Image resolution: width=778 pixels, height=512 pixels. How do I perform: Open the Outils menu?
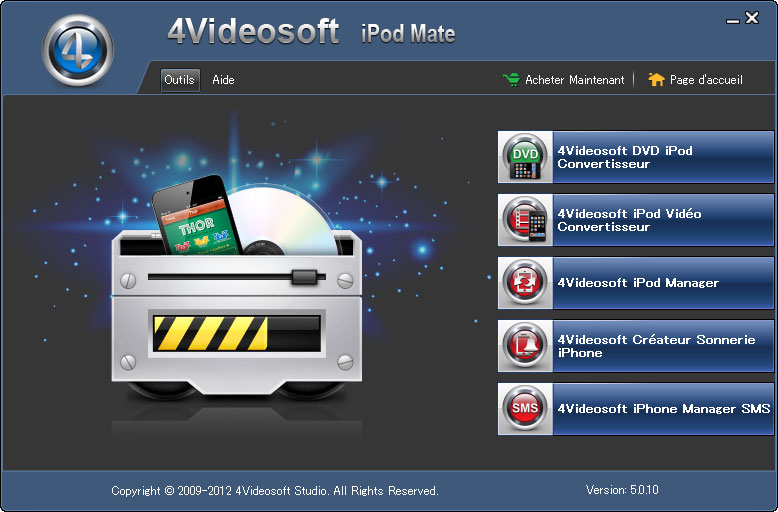tap(180, 80)
